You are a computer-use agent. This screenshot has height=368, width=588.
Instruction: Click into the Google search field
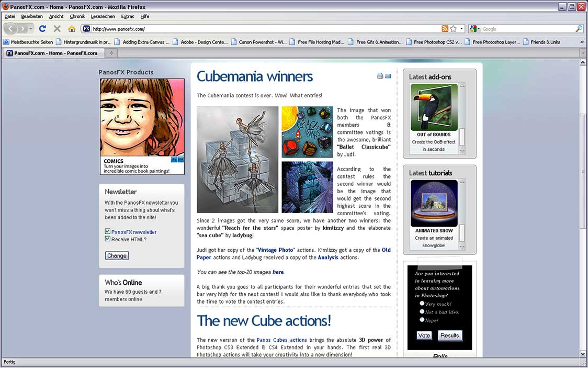click(528, 29)
